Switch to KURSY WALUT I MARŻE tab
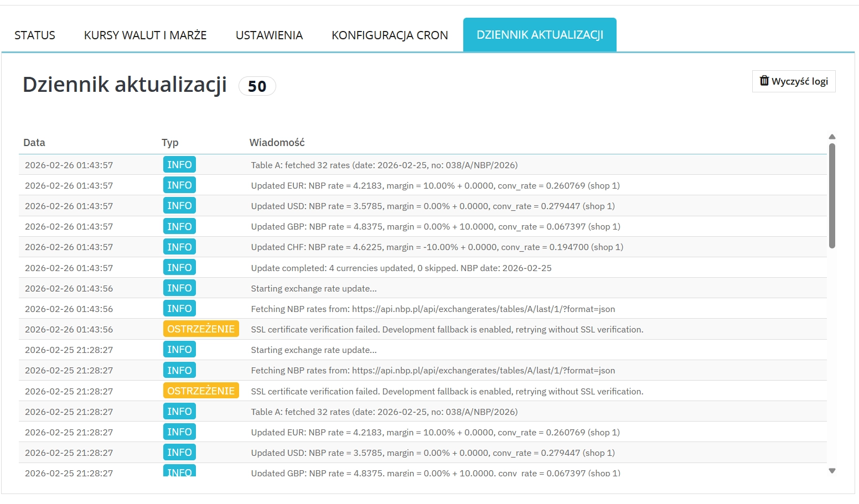This screenshot has width=859, height=504. 145,35
